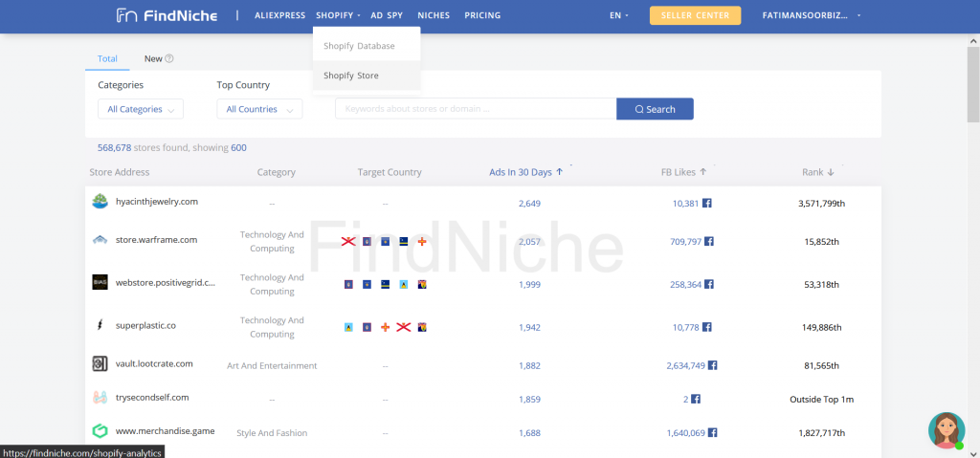This screenshot has width=980, height=458.
Task: Click Facebook icon in hyacinthjewelry.com row
Action: click(x=707, y=204)
